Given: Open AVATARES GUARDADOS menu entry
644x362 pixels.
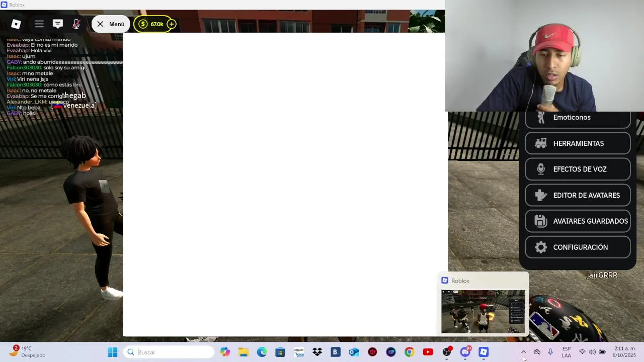Looking at the screenshot, I should [x=578, y=221].
